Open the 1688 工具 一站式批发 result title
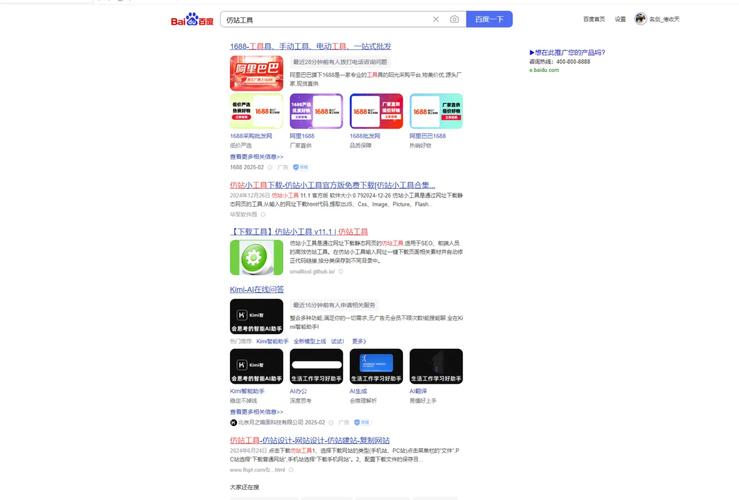 pos(310,46)
